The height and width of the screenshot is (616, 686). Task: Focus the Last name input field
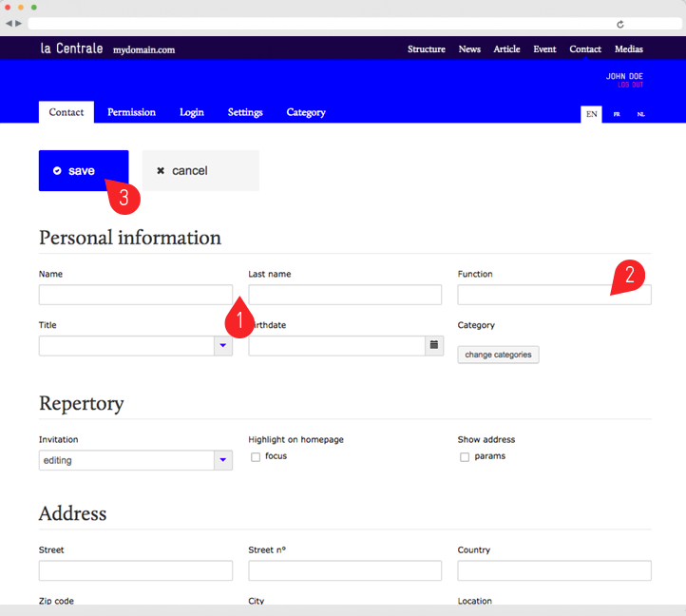point(345,295)
